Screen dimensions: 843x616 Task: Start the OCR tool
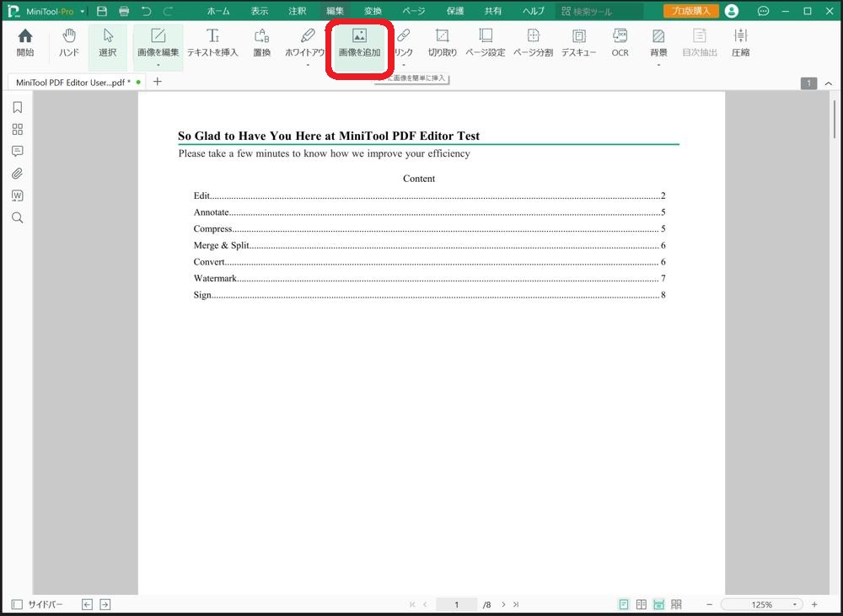click(x=620, y=43)
